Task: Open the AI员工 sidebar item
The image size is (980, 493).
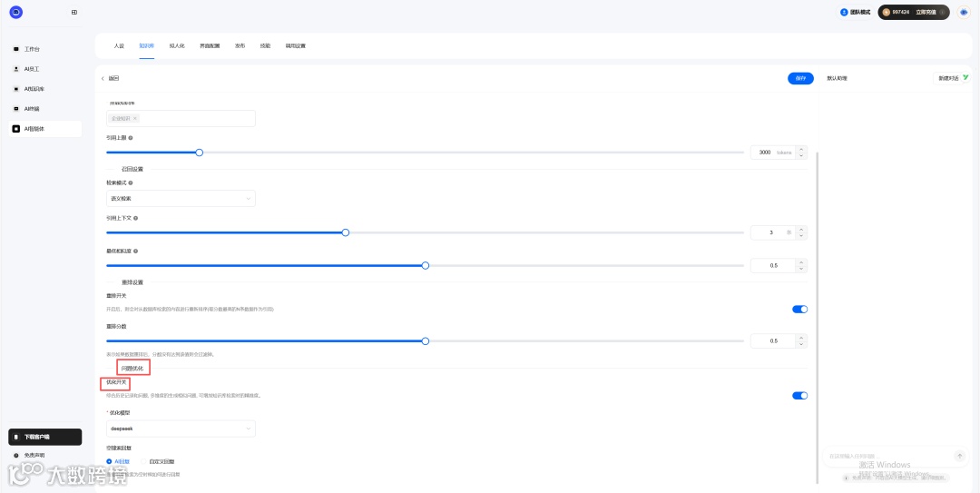Action: point(31,69)
